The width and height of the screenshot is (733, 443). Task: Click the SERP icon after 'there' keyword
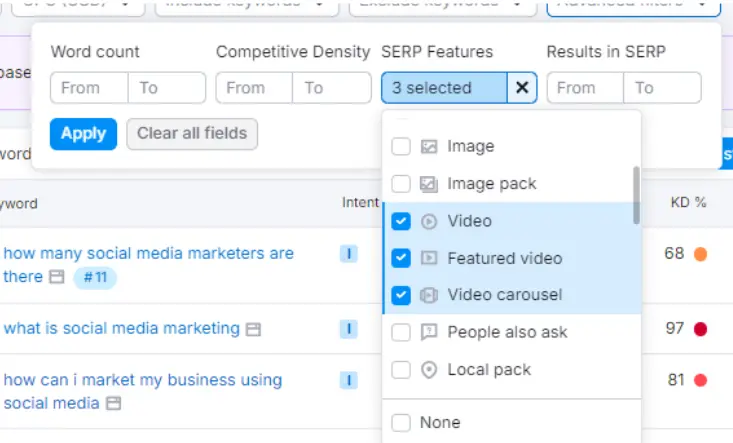click(x=57, y=277)
